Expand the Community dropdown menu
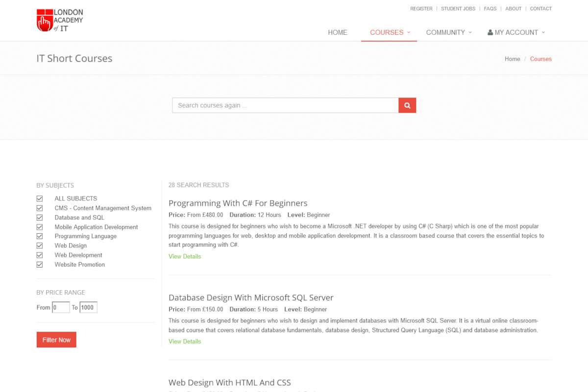This screenshot has height=392, width=588. pyautogui.click(x=448, y=32)
